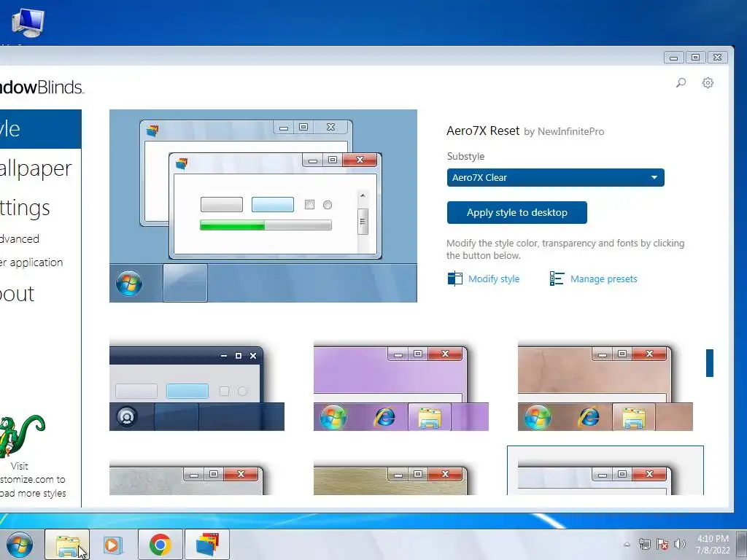Screen dimensions: 747x560
Task: Click the Modify style link
Action: 494,279
